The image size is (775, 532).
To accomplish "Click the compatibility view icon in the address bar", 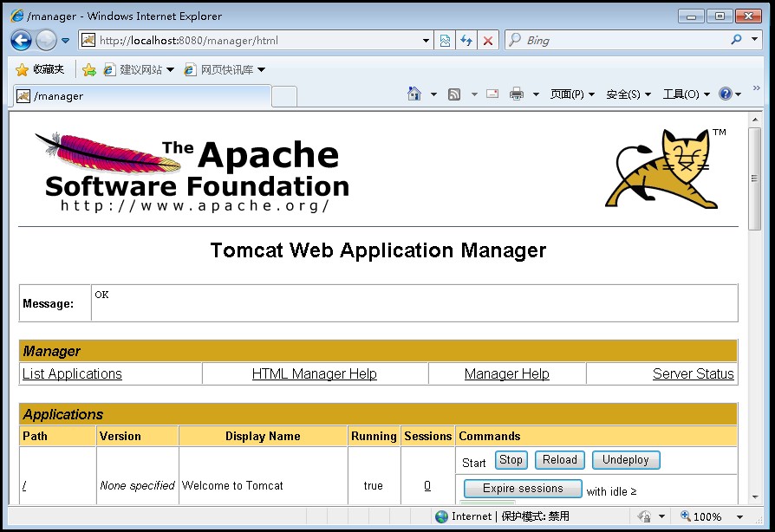I will pyautogui.click(x=445, y=40).
